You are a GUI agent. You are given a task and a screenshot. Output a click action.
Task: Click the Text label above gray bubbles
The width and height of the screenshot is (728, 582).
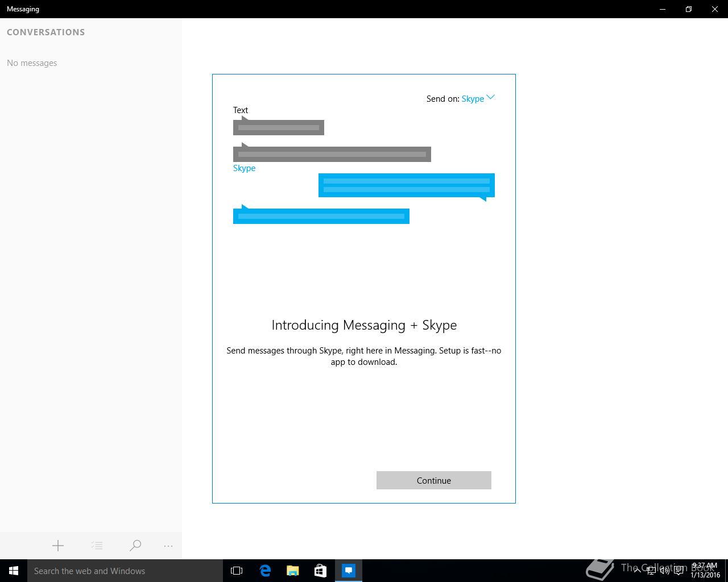coord(241,110)
